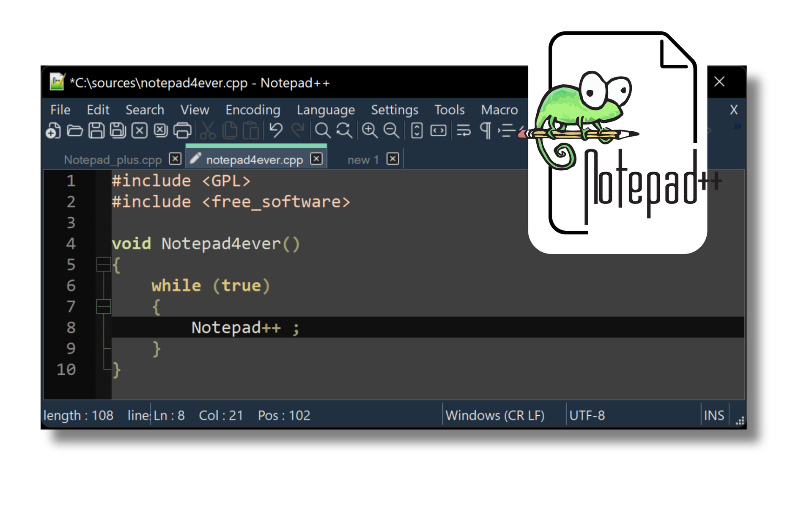The image size is (812, 508).
Task: Open the Language menu
Action: coord(326,110)
